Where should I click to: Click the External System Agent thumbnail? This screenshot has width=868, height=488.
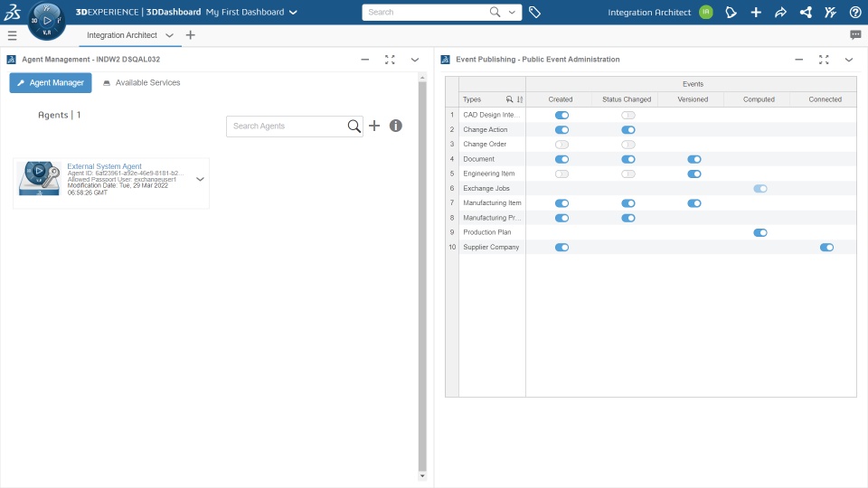coord(39,179)
